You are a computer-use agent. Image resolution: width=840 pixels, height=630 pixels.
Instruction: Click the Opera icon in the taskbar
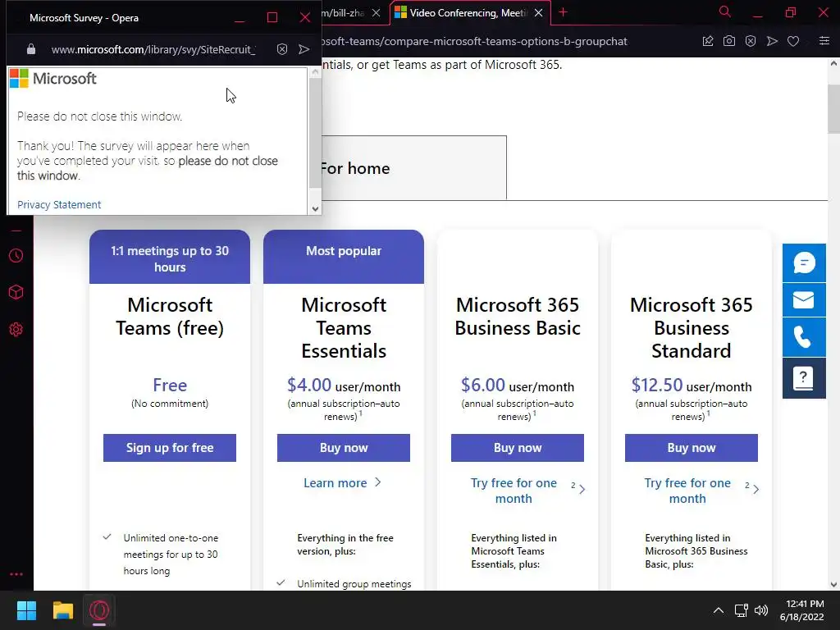(99, 610)
